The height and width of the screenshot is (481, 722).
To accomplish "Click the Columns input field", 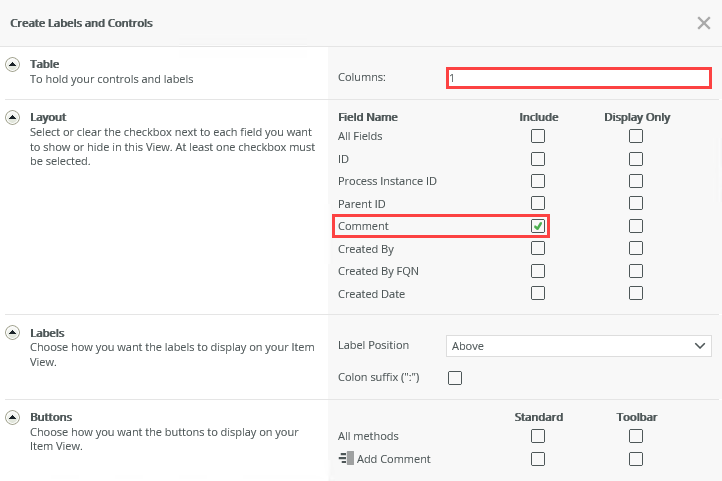I will (x=578, y=77).
